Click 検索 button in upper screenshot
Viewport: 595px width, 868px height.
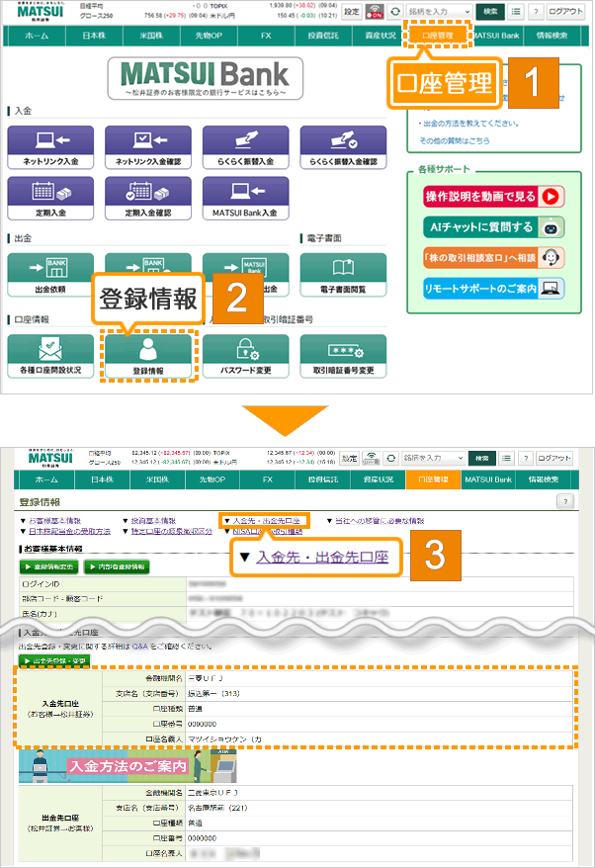click(490, 11)
